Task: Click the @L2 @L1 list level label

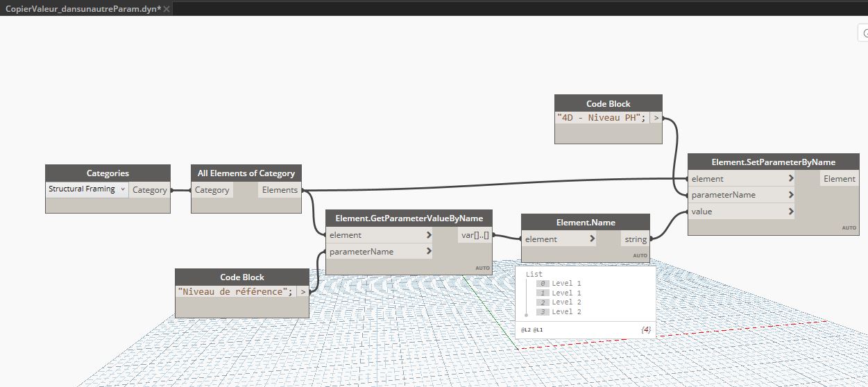Action: [532, 329]
